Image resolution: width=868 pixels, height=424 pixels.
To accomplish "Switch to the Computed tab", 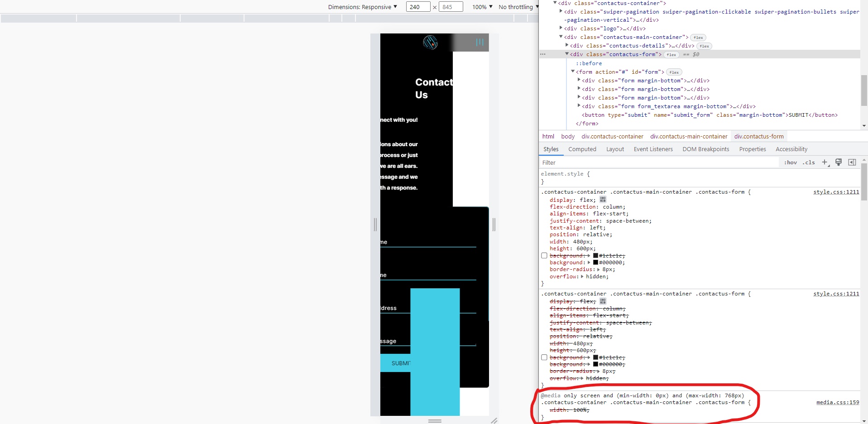I will [x=582, y=149].
